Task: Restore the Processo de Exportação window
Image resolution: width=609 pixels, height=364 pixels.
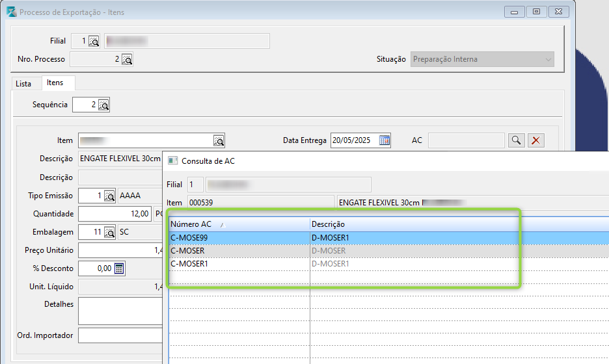Action: (536, 12)
